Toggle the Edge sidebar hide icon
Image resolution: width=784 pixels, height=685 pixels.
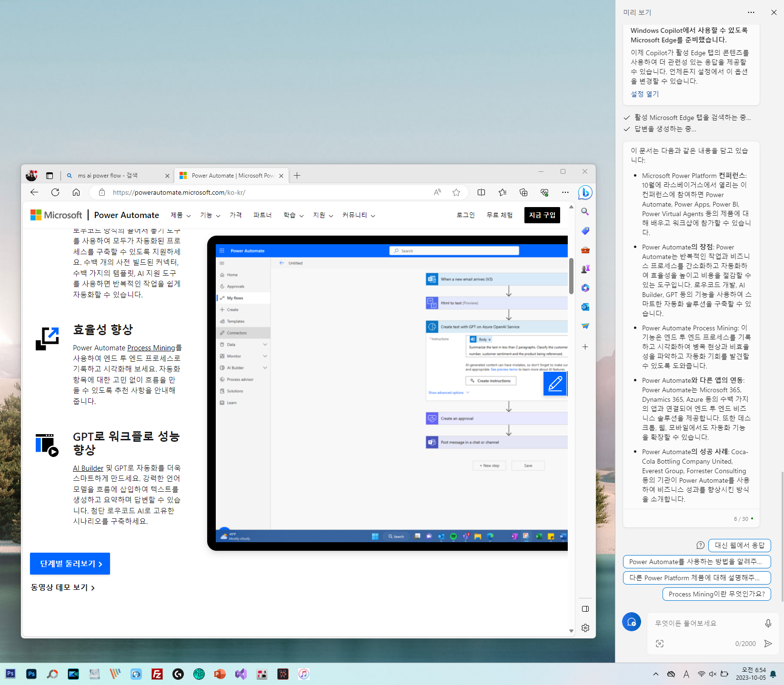point(585,609)
